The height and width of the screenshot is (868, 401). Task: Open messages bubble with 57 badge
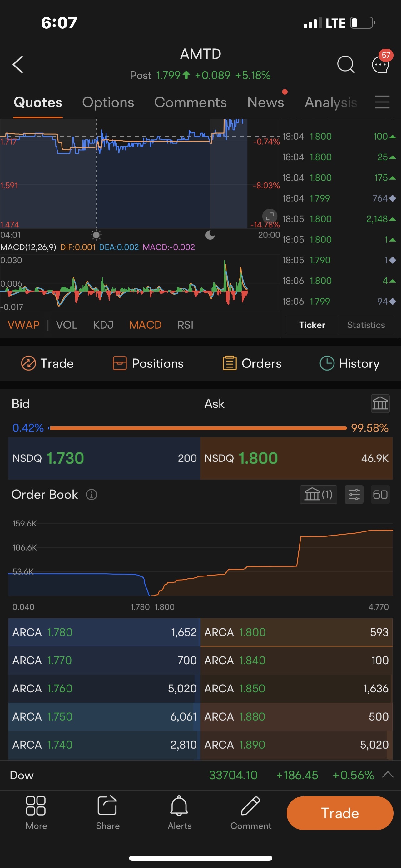click(382, 62)
